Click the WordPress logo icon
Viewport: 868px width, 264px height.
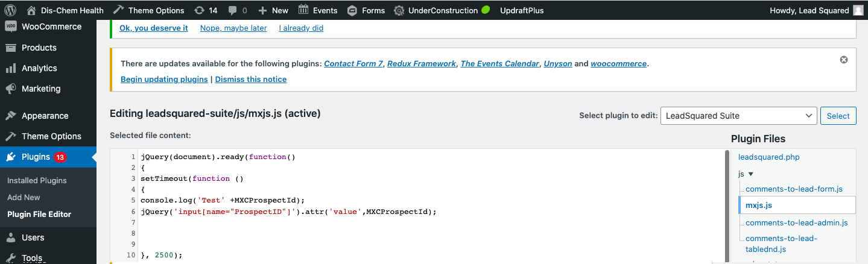10,10
